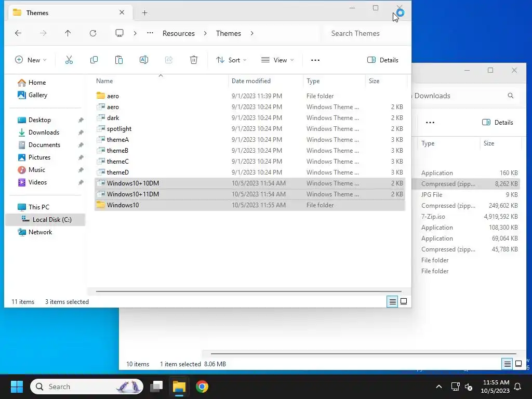Screen dimensions: 532x399
Task: Click the Cut scissors icon in toolbar
Action: click(69, 60)
